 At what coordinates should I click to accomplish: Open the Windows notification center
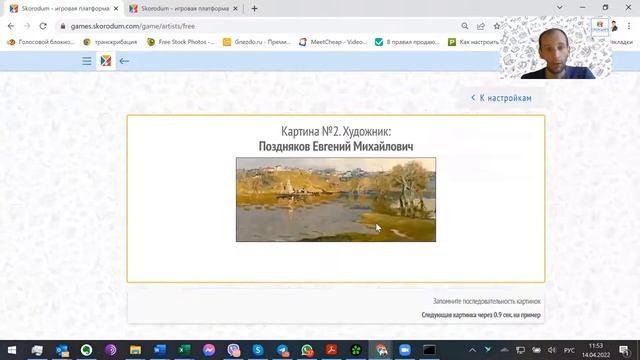click(x=624, y=350)
